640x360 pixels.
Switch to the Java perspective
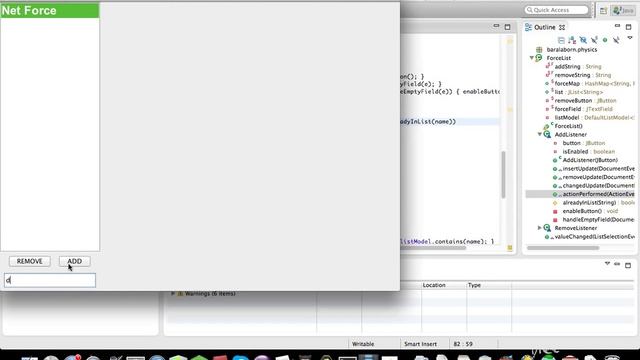[623, 11]
